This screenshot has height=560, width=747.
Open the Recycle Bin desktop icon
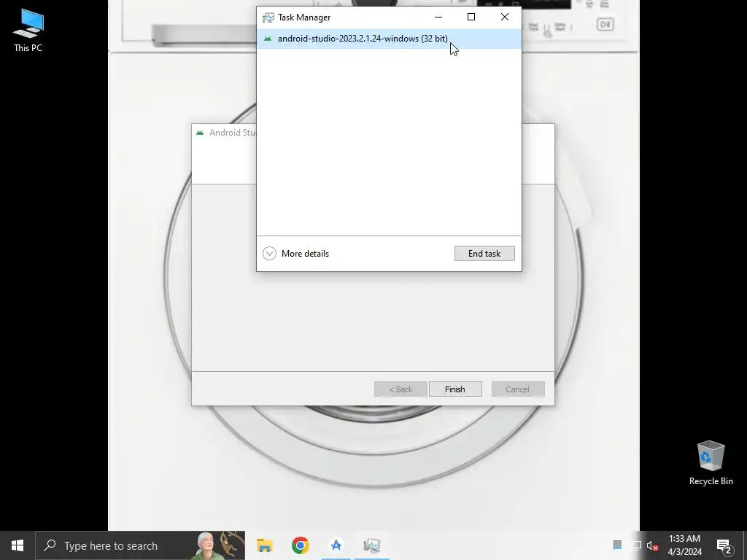coord(711,463)
